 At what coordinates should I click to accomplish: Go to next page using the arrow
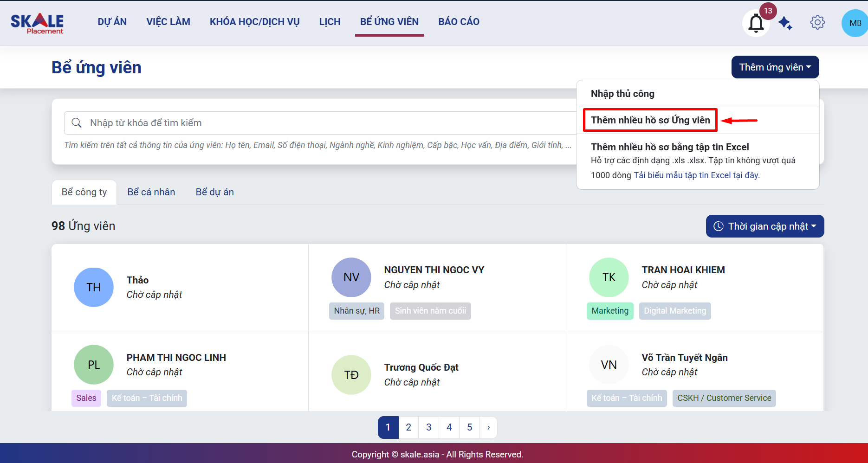coord(488,427)
